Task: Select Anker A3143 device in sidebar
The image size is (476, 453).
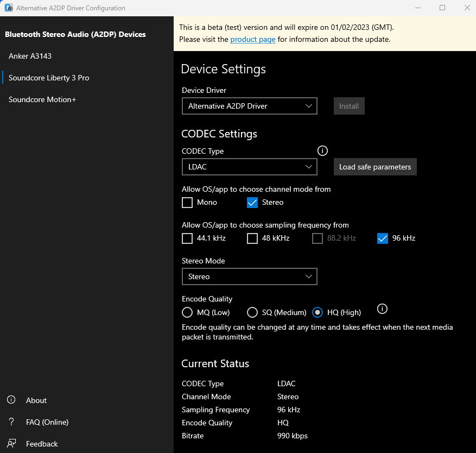Action: [30, 56]
